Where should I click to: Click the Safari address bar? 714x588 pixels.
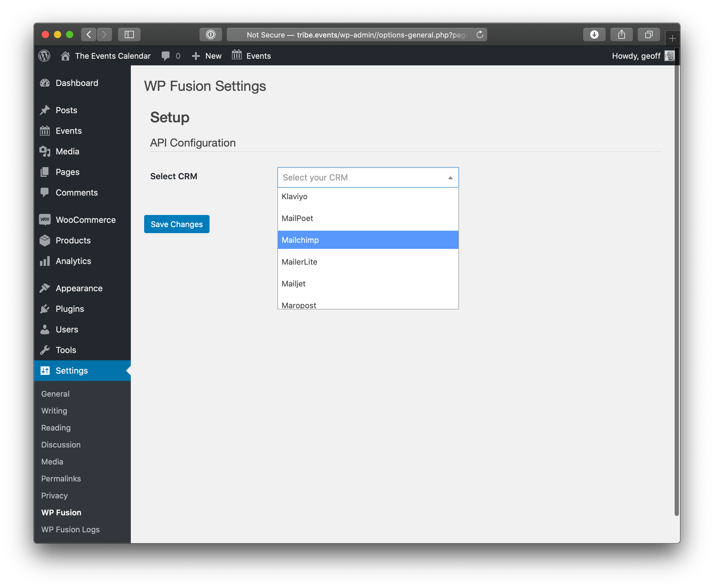pyautogui.click(x=357, y=35)
